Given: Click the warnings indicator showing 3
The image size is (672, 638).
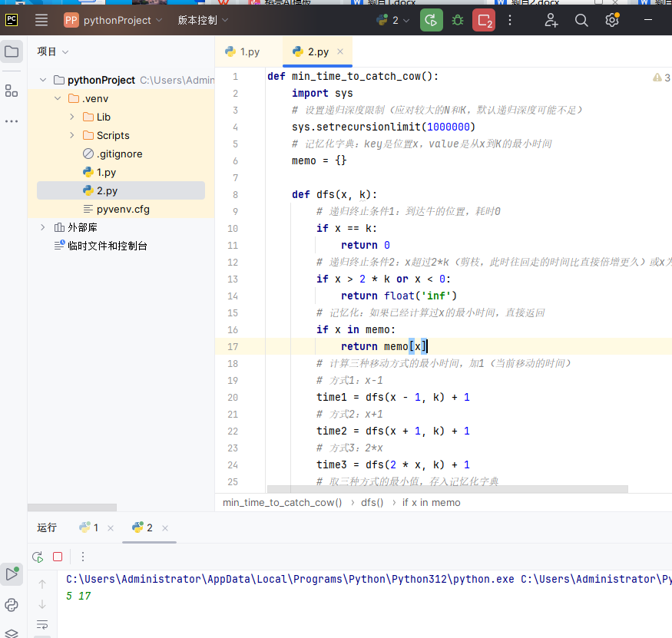Looking at the screenshot, I should (661, 78).
